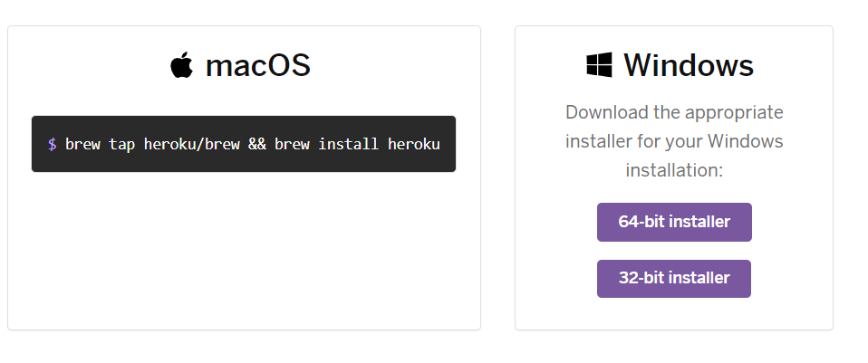
Task: Click the Windows logo icon
Action: pyautogui.click(x=600, y=65)
